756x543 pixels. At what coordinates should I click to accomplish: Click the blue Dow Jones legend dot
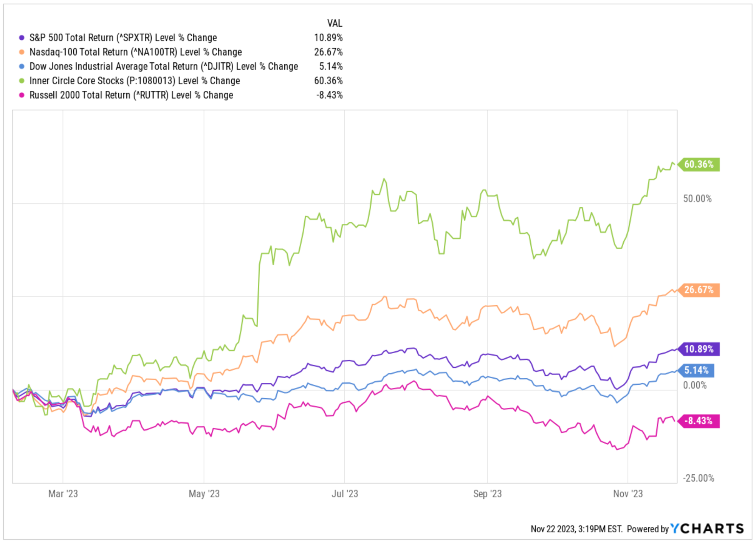click(22, 67)
